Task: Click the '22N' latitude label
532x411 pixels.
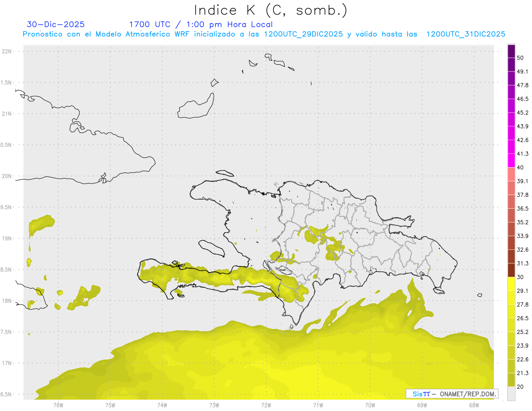Action: (x=7, y=51)
